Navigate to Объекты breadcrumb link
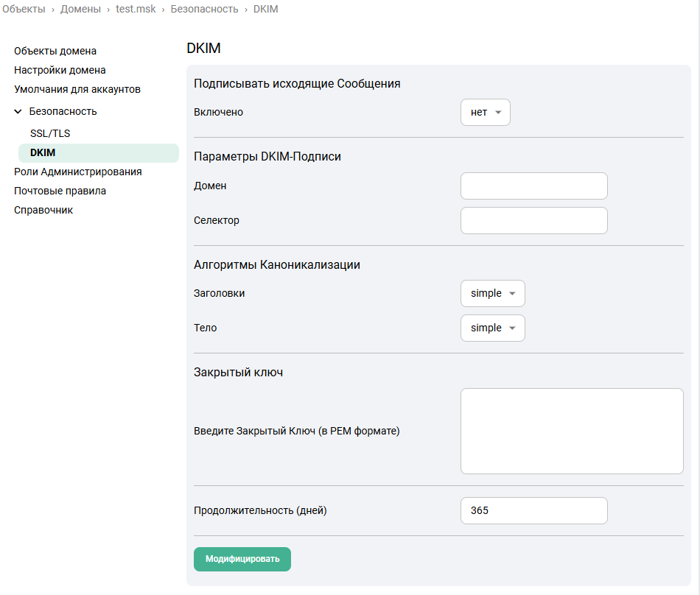The height and width of the screenshot is (595, 700). point(24,9)
